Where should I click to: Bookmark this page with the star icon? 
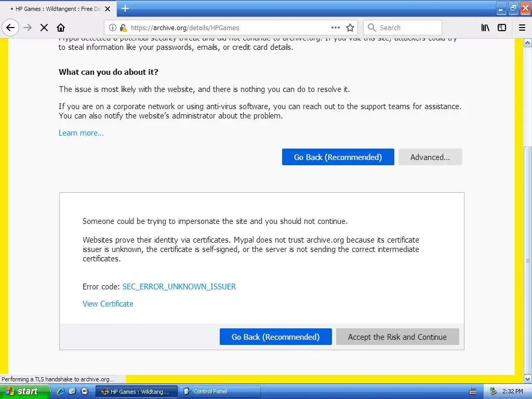(x=350, y=28)
